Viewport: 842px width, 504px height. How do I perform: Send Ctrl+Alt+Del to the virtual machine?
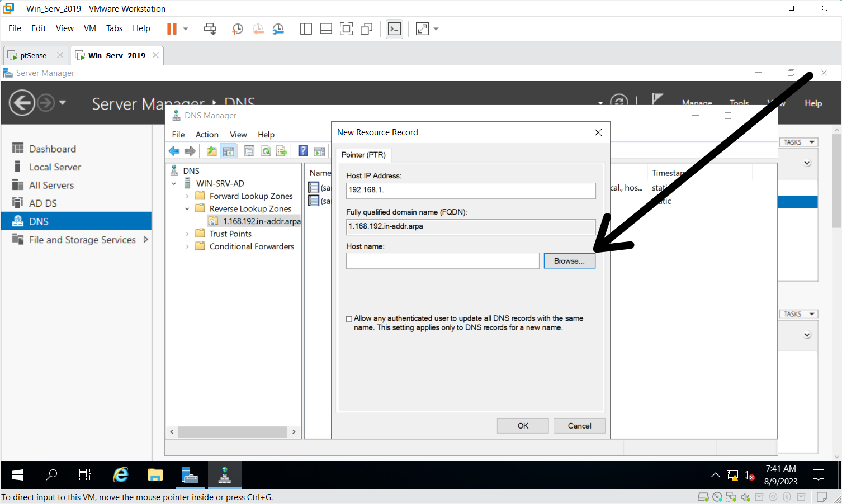(210, 28)
